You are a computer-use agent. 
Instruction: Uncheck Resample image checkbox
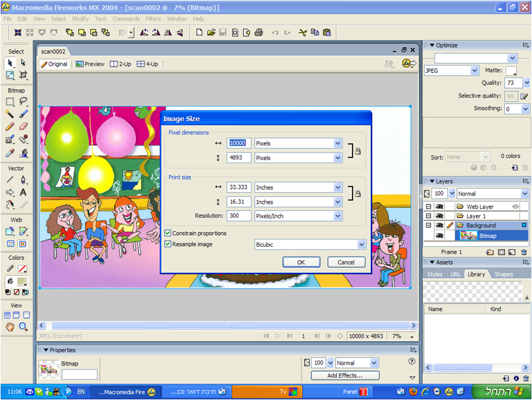[168, 244]
